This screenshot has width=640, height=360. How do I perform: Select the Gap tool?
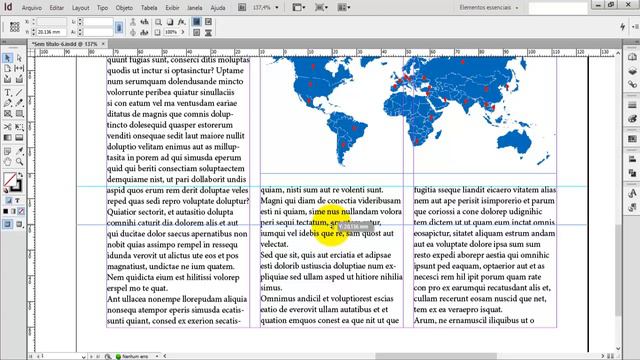(19, 68)
